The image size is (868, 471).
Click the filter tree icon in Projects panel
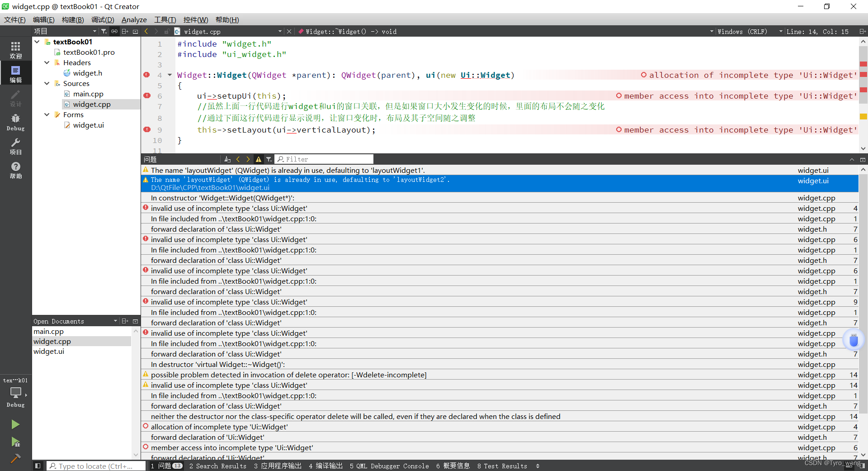(104, 31)
